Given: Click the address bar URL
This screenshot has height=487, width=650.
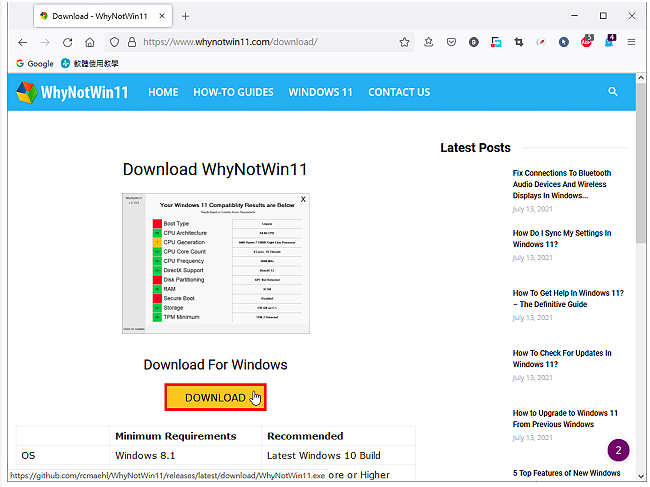Looking at the screenshot, I should coord(230,42).
